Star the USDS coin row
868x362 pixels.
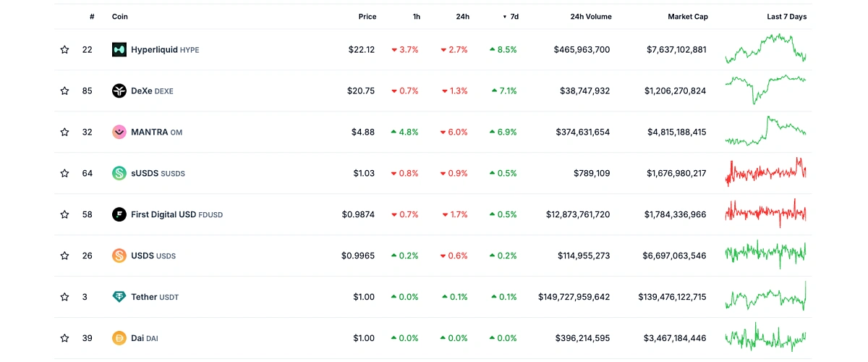click(x=64, y=256)
